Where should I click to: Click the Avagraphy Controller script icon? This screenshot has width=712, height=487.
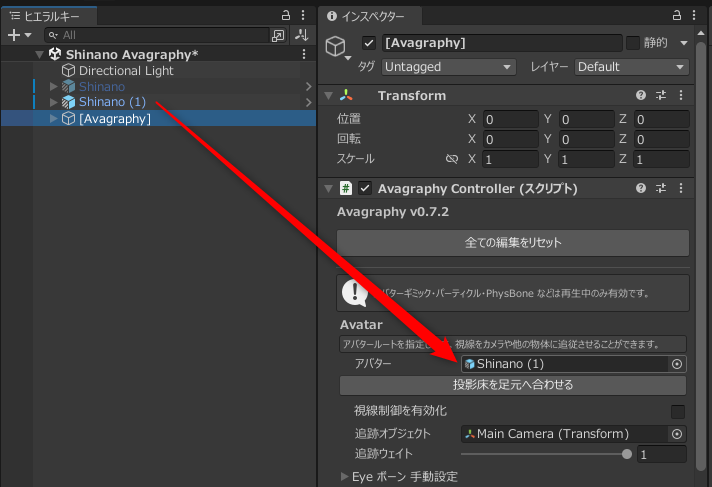(x=346, y=188)
